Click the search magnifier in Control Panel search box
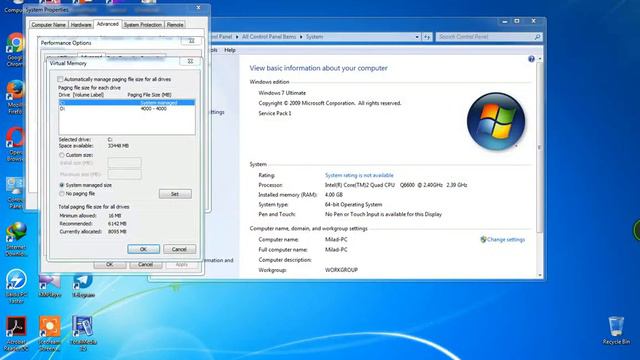640x360 pixels. 537,37
